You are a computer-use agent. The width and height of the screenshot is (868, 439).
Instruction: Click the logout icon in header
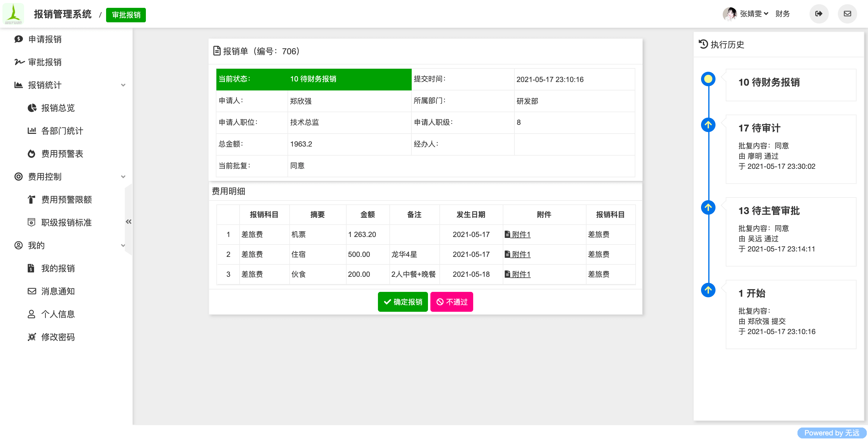(x=819, y=14)
